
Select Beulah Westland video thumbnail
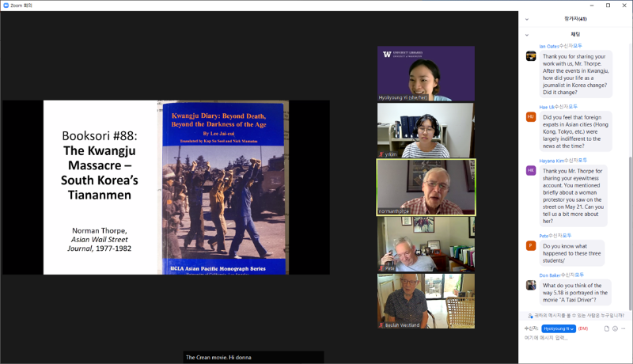coord(426,301)
